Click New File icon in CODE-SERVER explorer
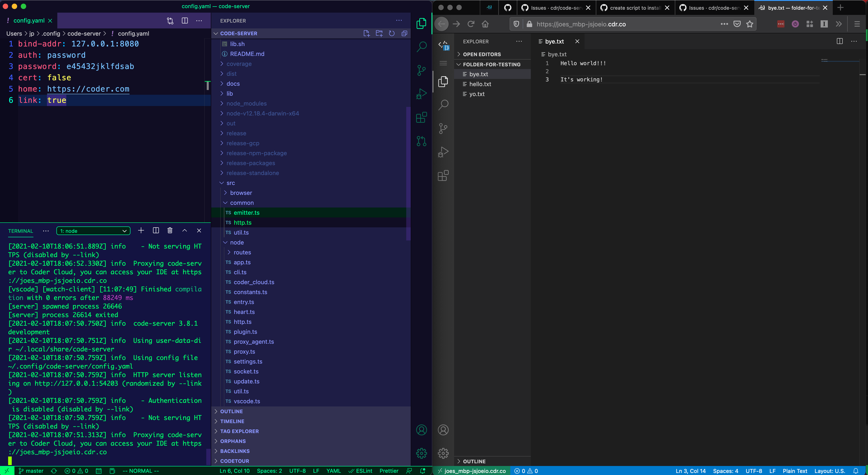The width and height of the screenshot is (868, 475). pos(366,33)
